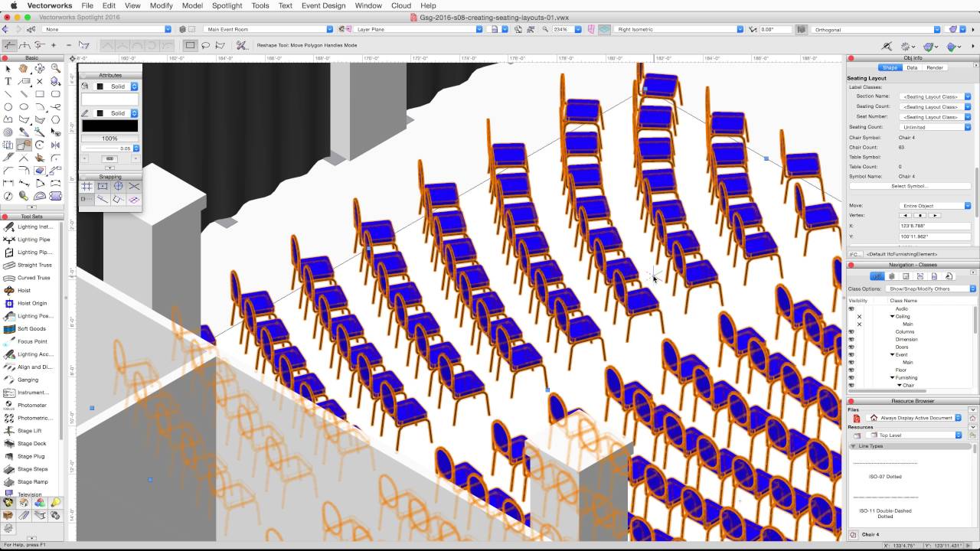Select rectangular marquee mode button
This screenshot has width=980, height=551.
(190, 45)
